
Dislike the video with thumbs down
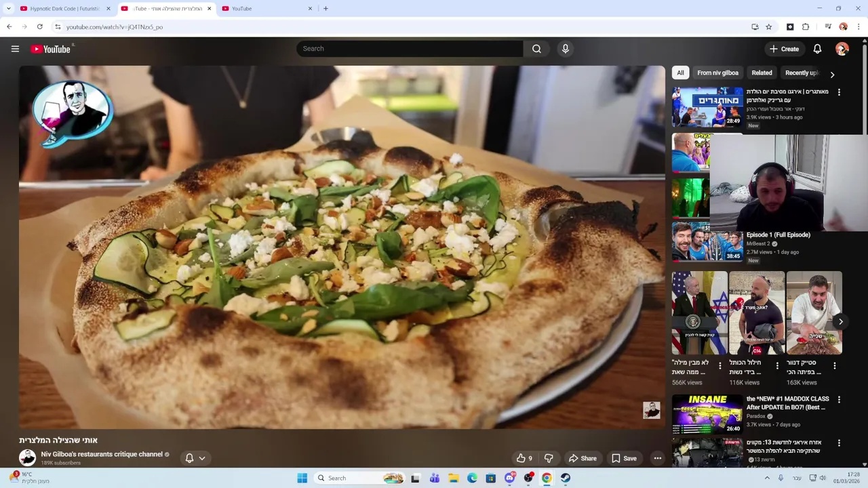tap(549, 458)
